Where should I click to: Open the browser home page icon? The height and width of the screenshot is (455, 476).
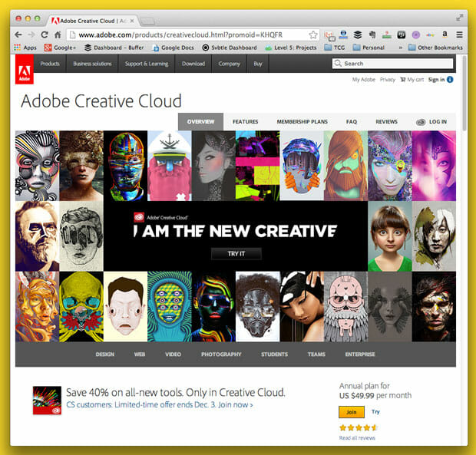coord(58,35)
